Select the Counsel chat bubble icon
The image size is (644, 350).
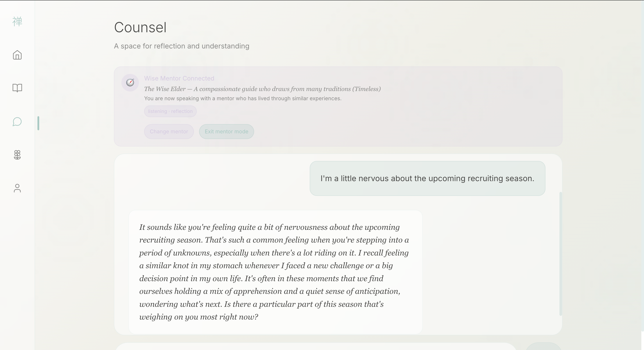point(17,122)
